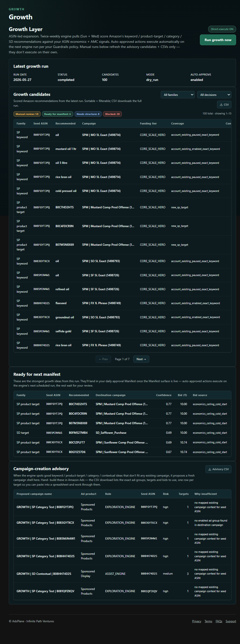
Task: Click the SD target row in manifest table
Action: coord(122,433)
